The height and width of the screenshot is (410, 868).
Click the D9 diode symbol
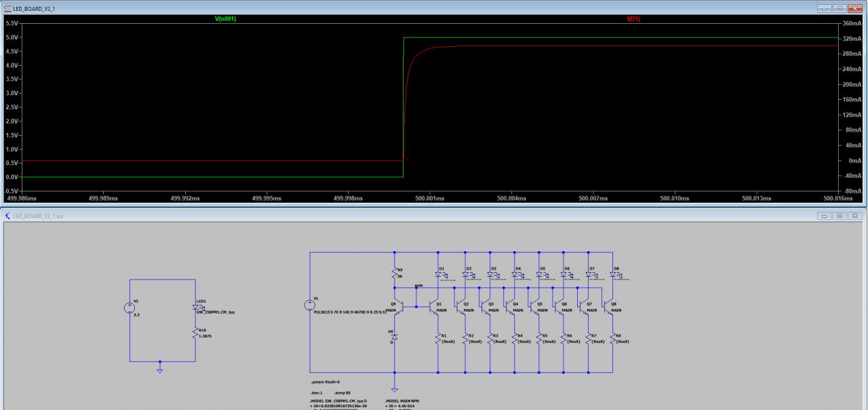tap(394, 337)
